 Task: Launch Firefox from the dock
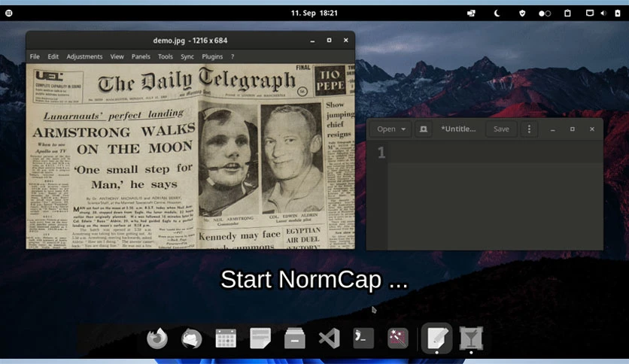(x=156, y=338)
